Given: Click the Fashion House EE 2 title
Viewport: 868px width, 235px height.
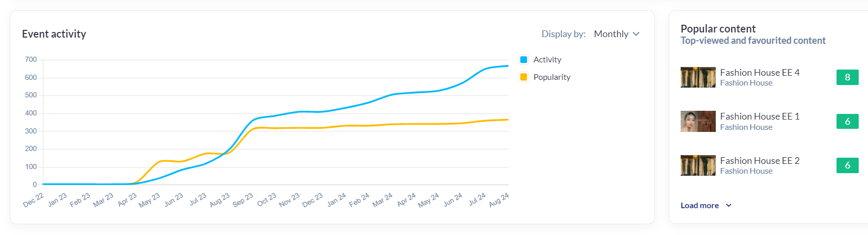Looking at the screenshot, I should [x=760, y=161].
